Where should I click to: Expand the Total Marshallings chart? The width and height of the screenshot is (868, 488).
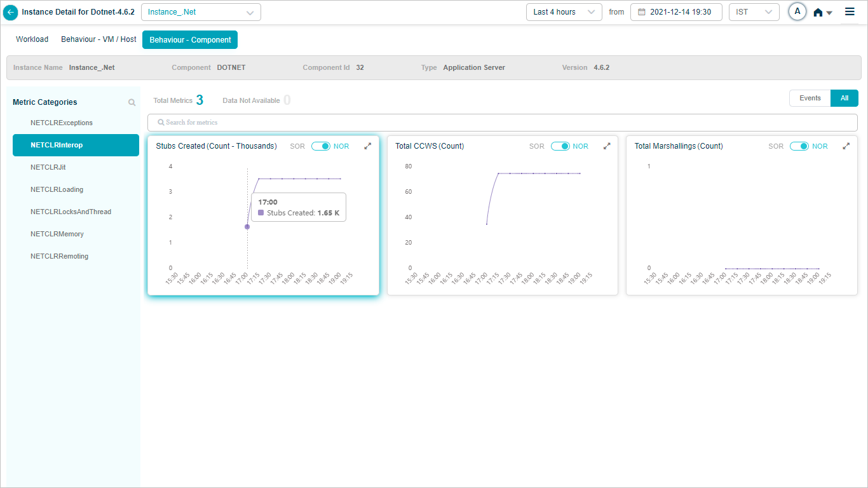tap(846, 146)
